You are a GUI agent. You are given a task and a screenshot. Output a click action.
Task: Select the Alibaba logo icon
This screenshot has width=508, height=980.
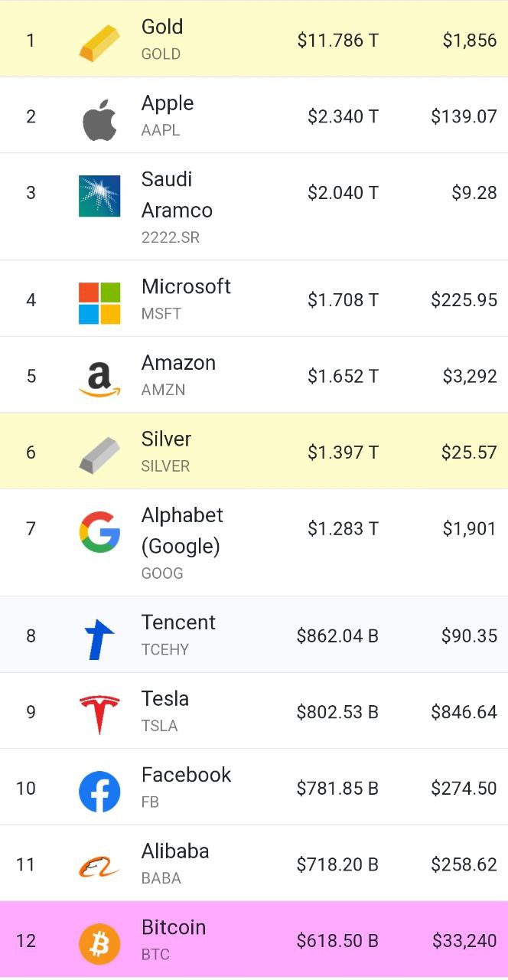[x=99, y=867]
